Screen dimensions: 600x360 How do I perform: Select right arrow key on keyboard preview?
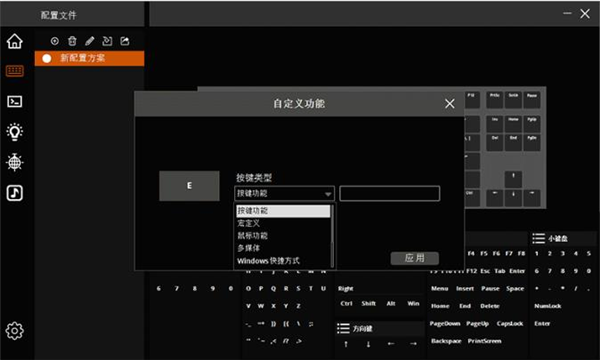point(532,198)
